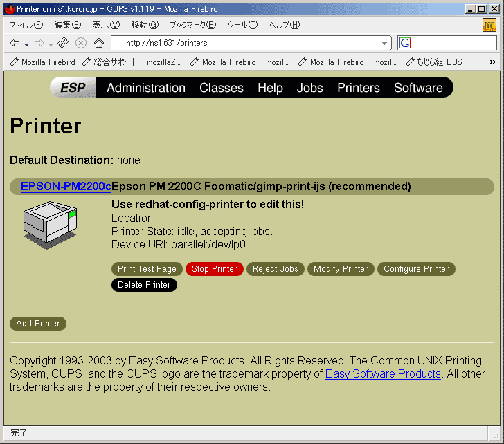Viewport: 504px width, 444px height.
Task: Click the black Delete Printer button
Action: coord(144,285)
